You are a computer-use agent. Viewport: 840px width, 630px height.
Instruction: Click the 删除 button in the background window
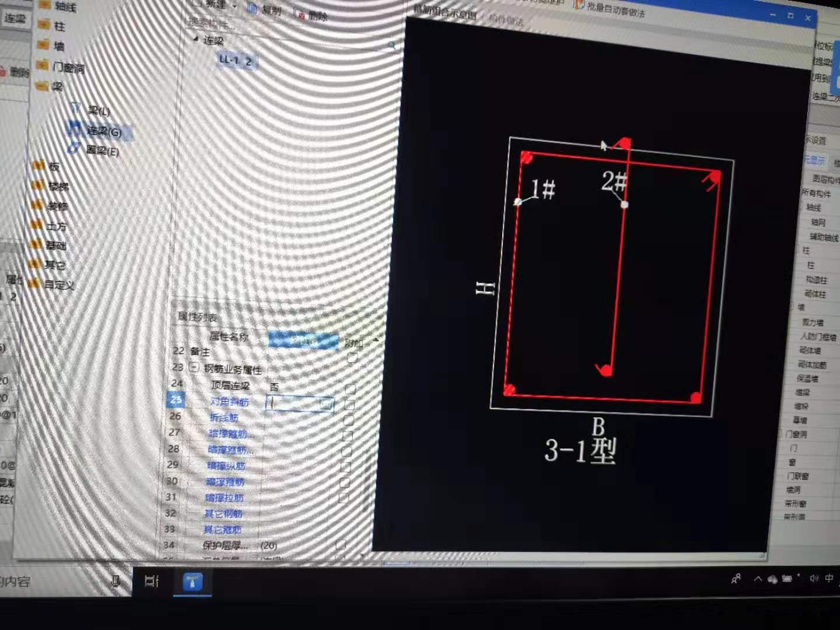click(15, 72)
